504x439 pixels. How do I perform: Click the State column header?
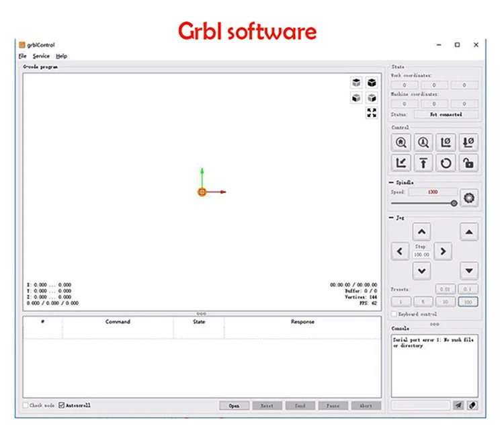click(199, 321)
